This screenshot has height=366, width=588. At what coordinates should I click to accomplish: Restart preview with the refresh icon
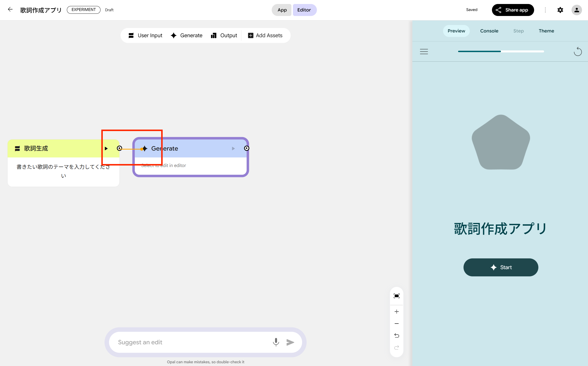(578, 52)
